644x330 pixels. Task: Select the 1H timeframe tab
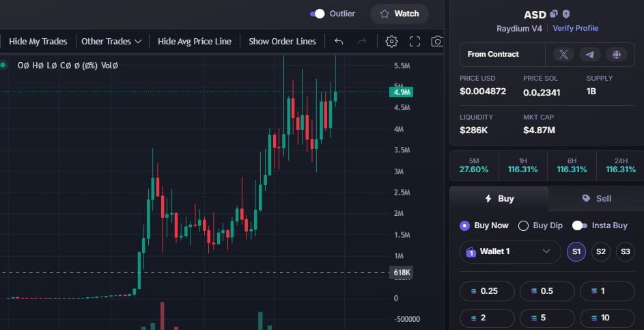click(523, 165)
